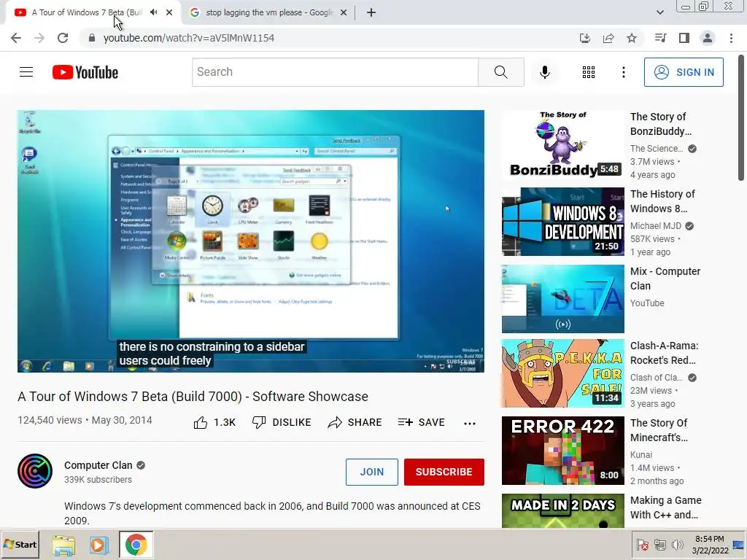Click 'Michael MJD' channel name
This screenshot has width=747, height=560.
point(656,226)
